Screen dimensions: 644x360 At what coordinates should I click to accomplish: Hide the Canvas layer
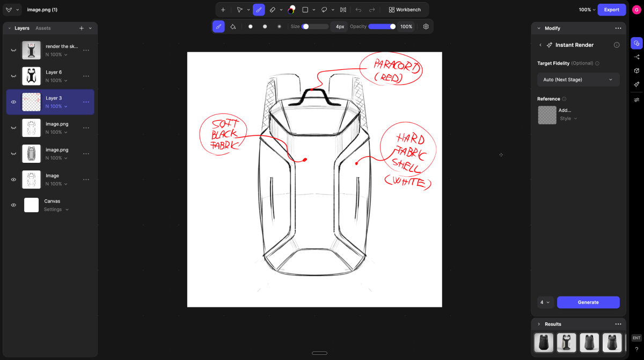(x=13, y=205)
